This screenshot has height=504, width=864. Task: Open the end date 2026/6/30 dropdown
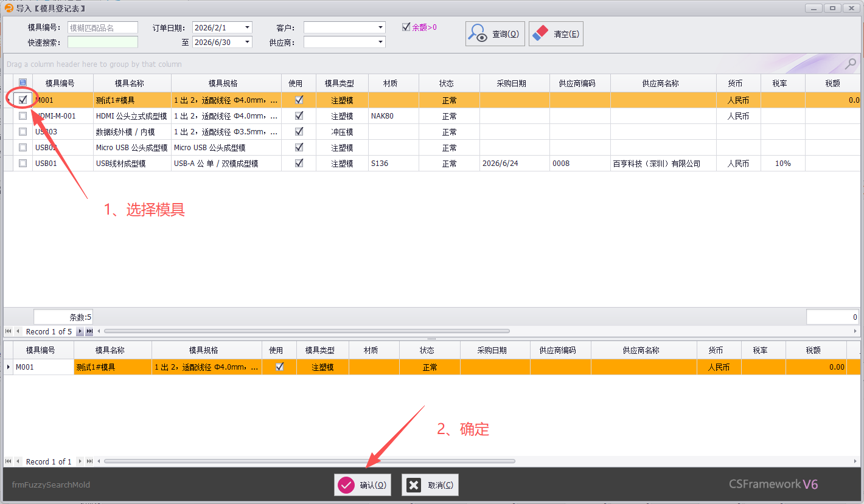pos(247,42)
